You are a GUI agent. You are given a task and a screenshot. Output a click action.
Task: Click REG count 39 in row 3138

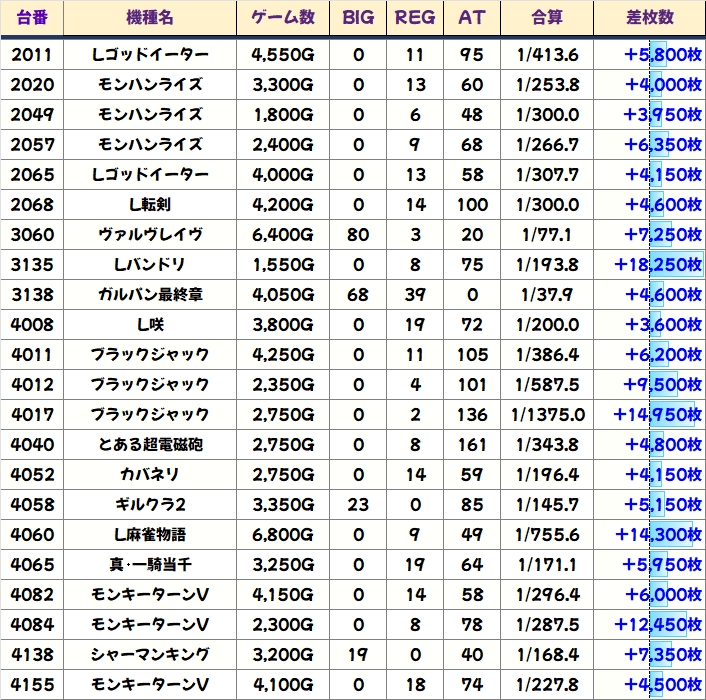click(x=415, y=294)
